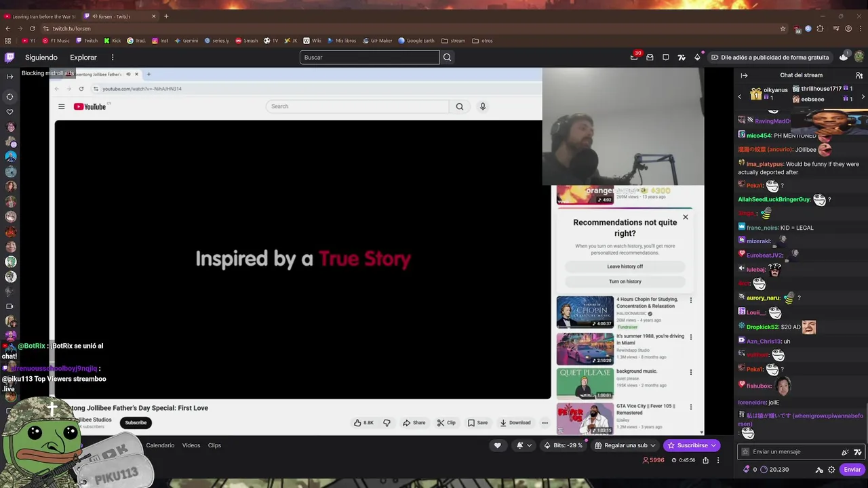
Task: Close the Recommendations not quite right card
Action: click(x=685, y=217)
